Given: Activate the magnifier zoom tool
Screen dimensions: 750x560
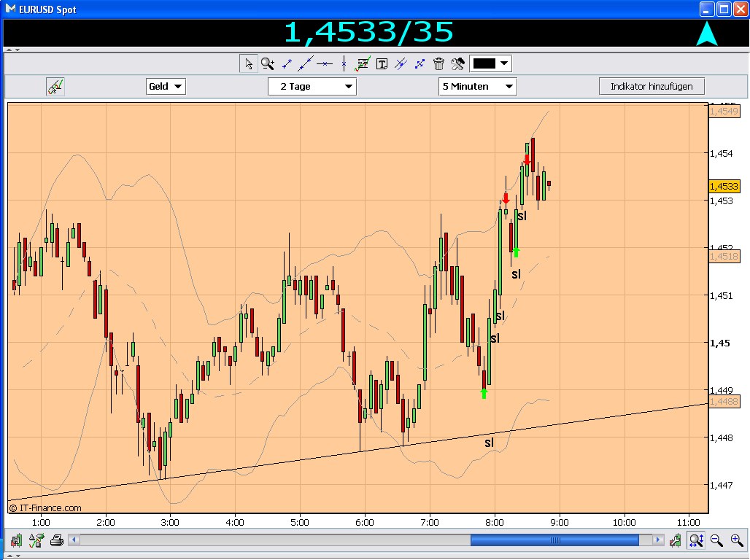Looking at the screenshot, I should tap(267, 63).
